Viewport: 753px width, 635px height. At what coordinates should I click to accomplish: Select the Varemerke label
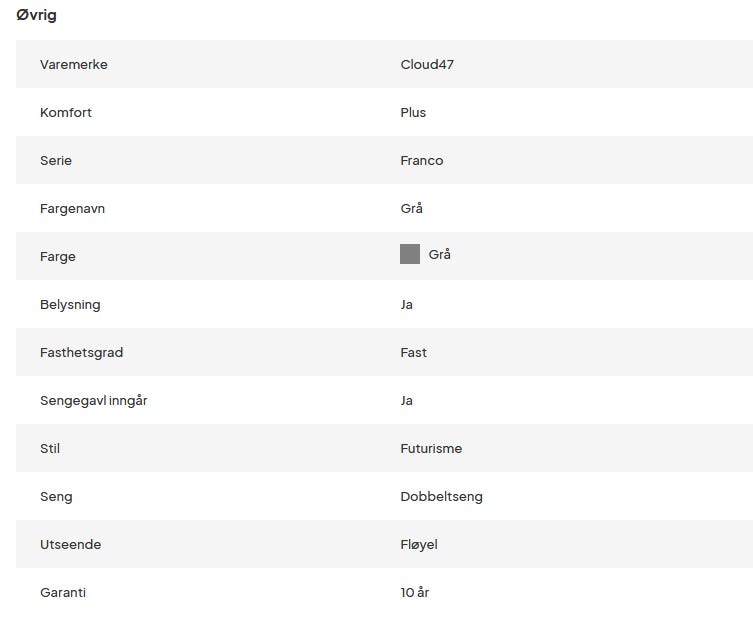(74, 64)
